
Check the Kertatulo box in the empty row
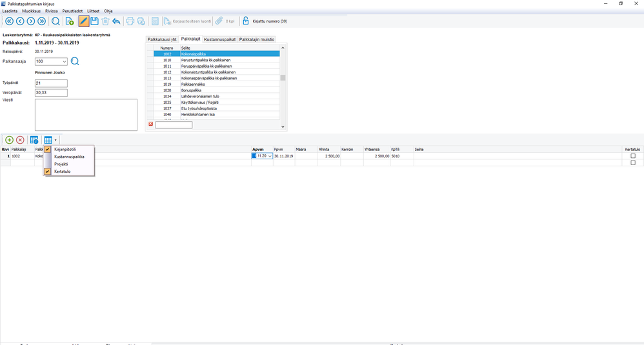tap(633, 163)
